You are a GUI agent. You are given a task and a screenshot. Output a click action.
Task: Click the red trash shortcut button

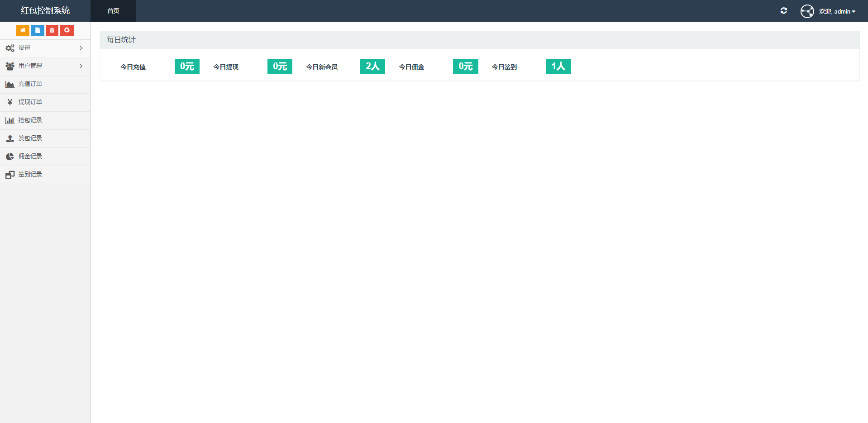52,30
